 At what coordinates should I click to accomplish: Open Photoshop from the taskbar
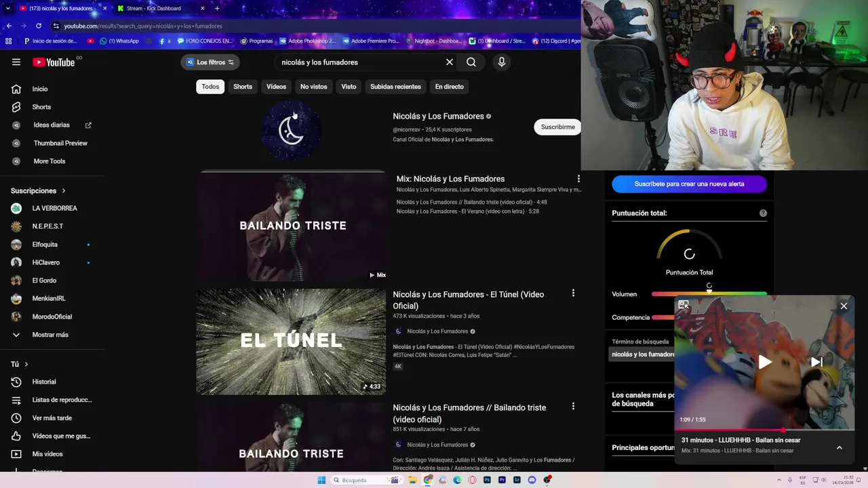click(487, 480)
